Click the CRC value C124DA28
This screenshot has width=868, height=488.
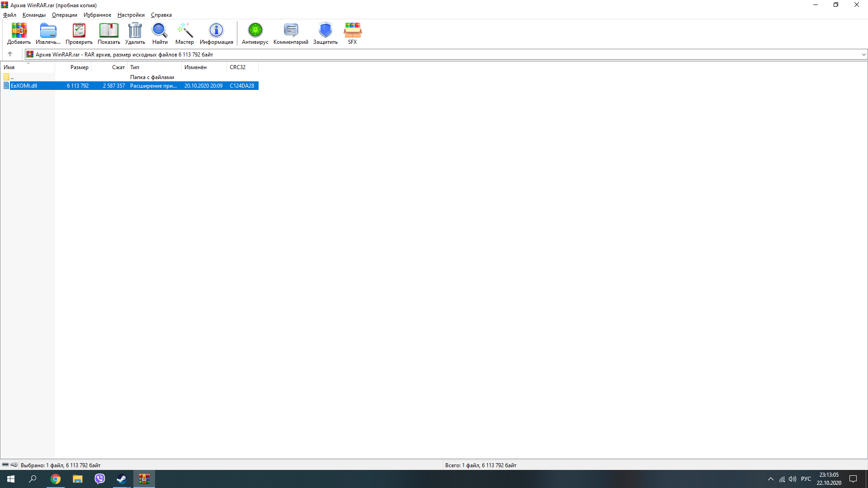242,86
